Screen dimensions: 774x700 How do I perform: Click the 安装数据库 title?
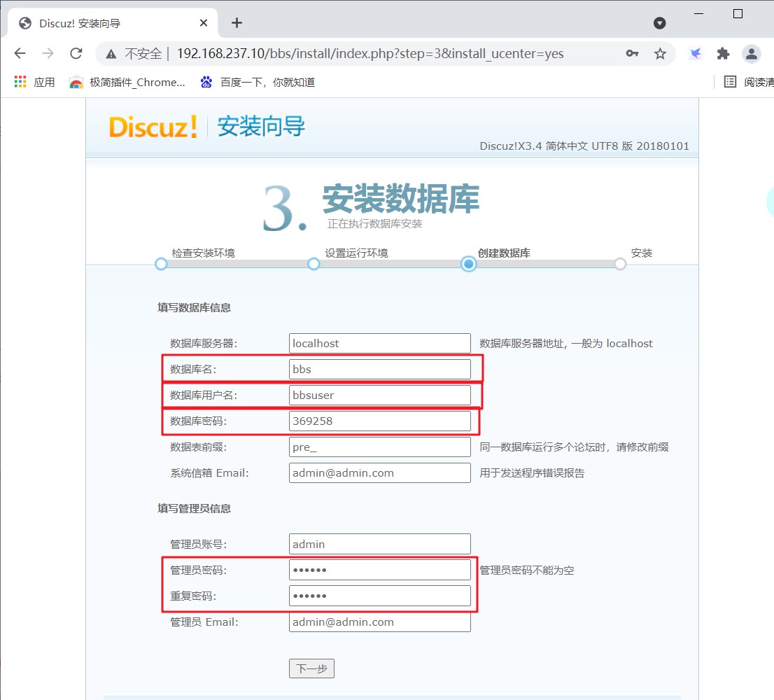pos(401,198)
